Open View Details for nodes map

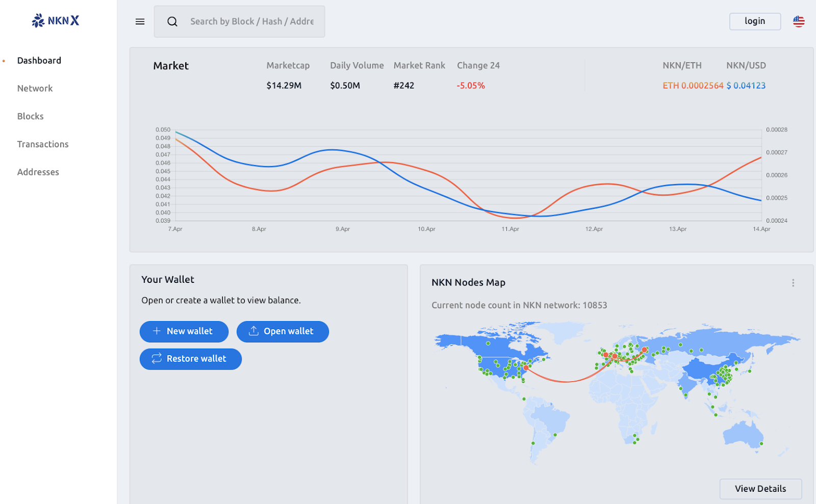tap(760, 489)
